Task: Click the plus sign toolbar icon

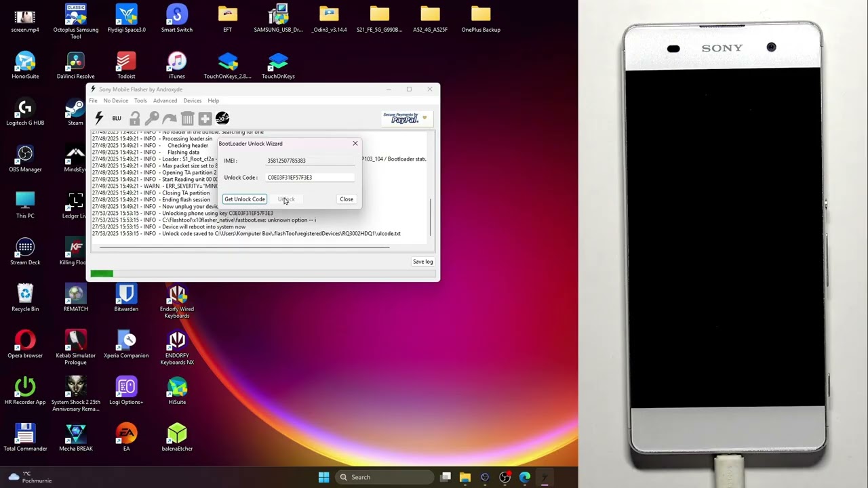Action: 205,119
